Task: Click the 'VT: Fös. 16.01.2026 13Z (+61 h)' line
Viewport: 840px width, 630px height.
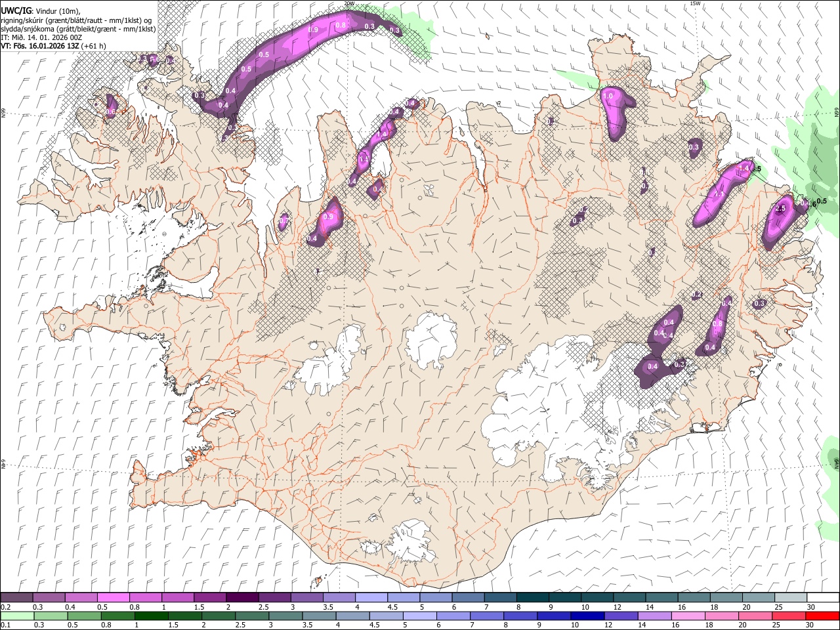Action: pyautogui.click(x=53, y=46)
